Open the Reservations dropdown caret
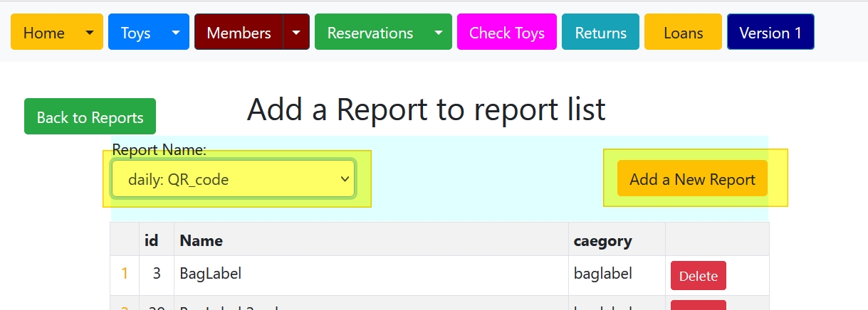This screenshot has height=310, width=868. (x=439, y=32)
